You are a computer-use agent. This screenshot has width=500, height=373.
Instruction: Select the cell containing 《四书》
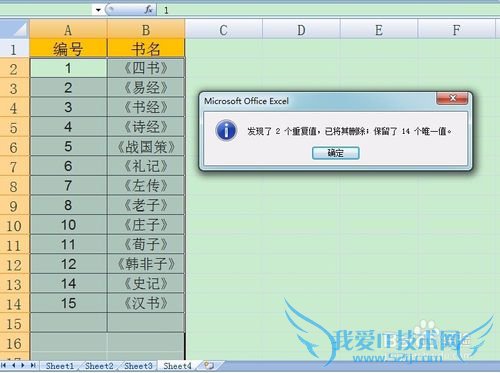[146, 68]
